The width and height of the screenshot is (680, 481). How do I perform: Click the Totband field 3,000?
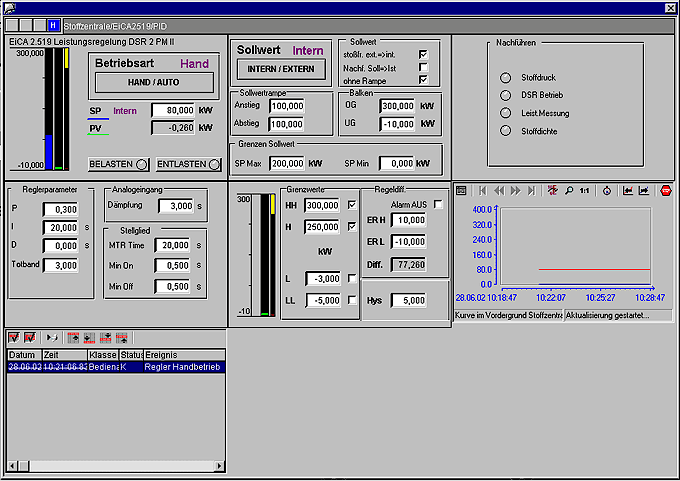[x=61, y=265]
